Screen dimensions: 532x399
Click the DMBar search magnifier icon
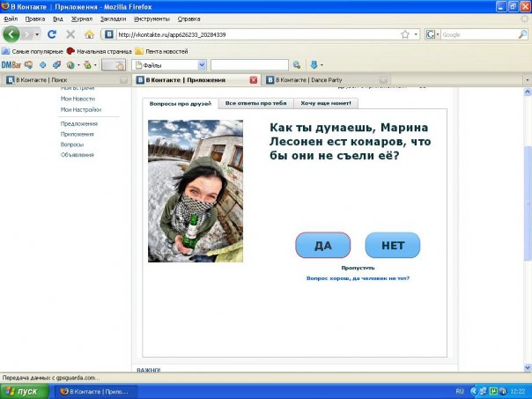(x=297, y=64)
